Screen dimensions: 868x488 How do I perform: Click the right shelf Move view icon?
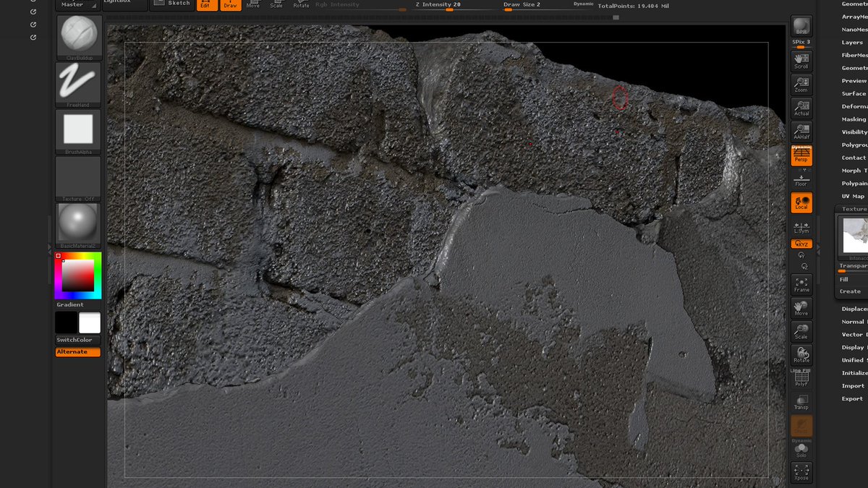[801, 308]
